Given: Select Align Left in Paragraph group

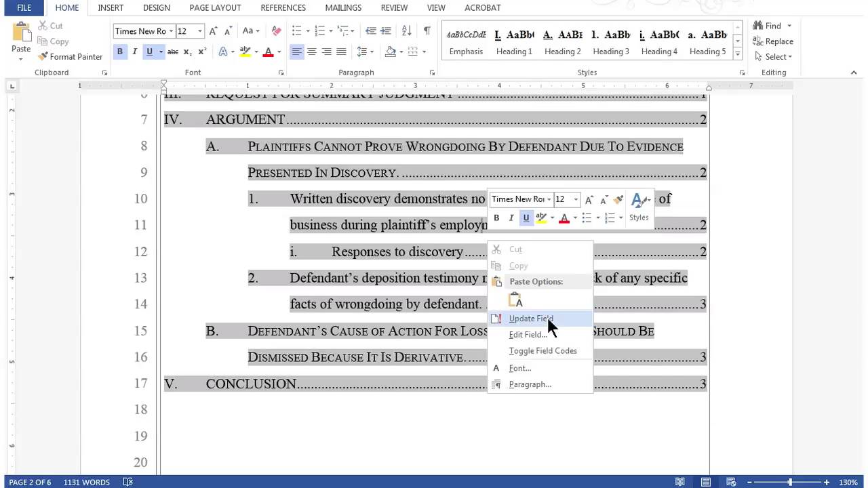Looking at the screenshot, I should pos(297,52).
